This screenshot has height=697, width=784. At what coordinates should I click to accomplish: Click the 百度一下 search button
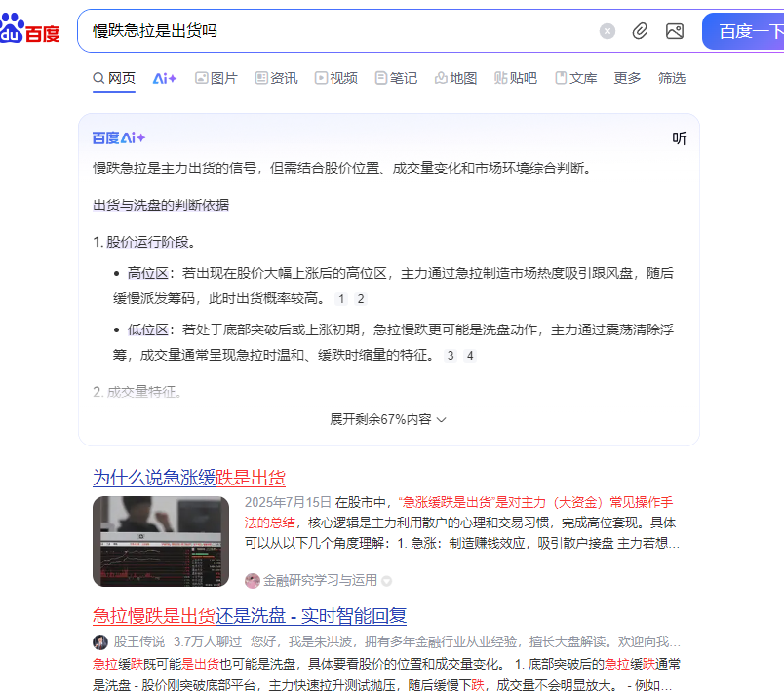click(743, 31)
